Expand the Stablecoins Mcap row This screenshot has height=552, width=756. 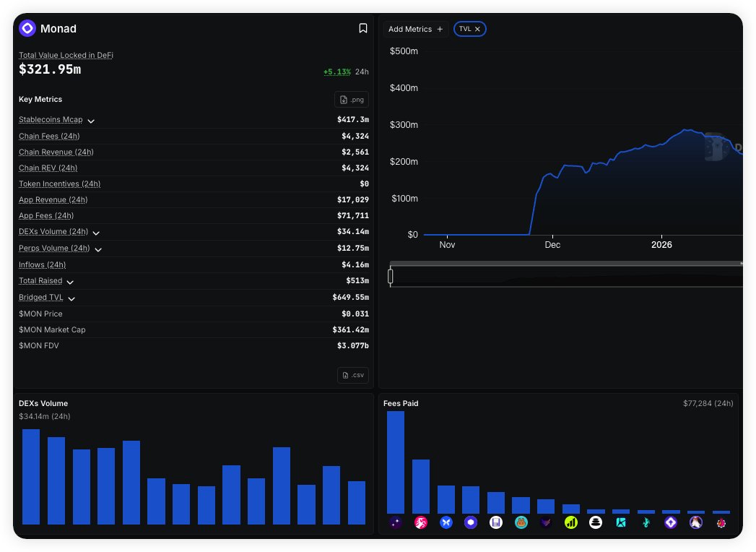click(x=91, y=121)
